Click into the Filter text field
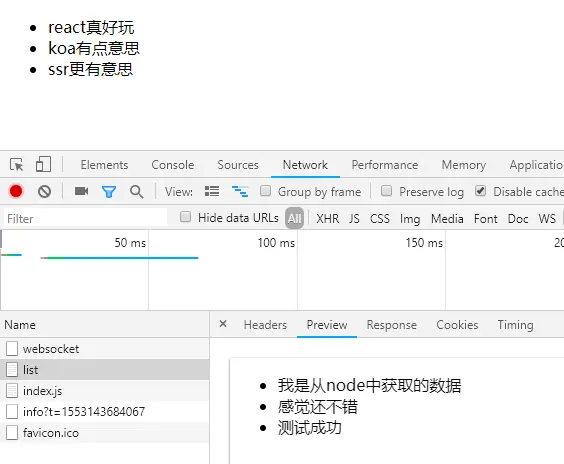The image size is (564, 464). click(85, 218)
